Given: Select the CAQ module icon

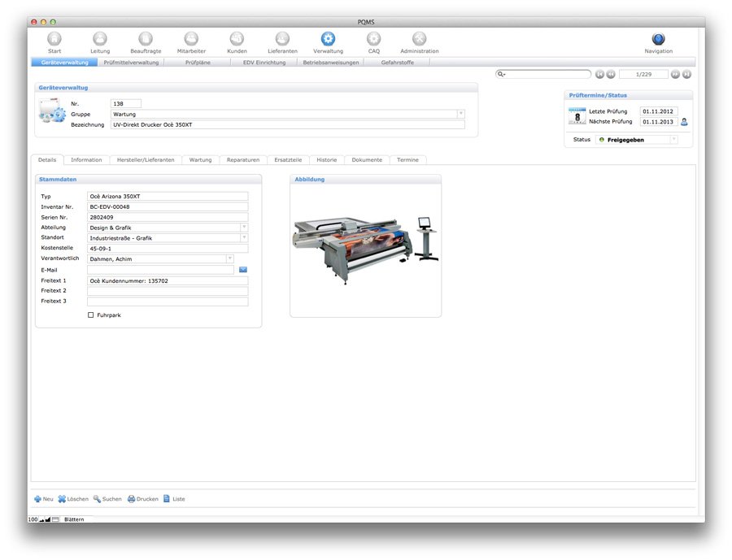Looking at the screenshot, I should coord(373,39).
